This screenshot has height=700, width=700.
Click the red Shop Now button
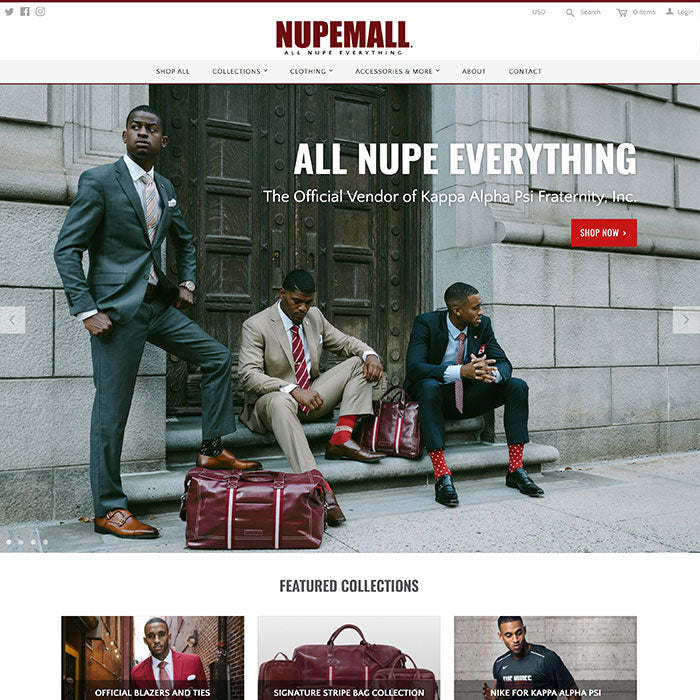(x=604, y=233)
